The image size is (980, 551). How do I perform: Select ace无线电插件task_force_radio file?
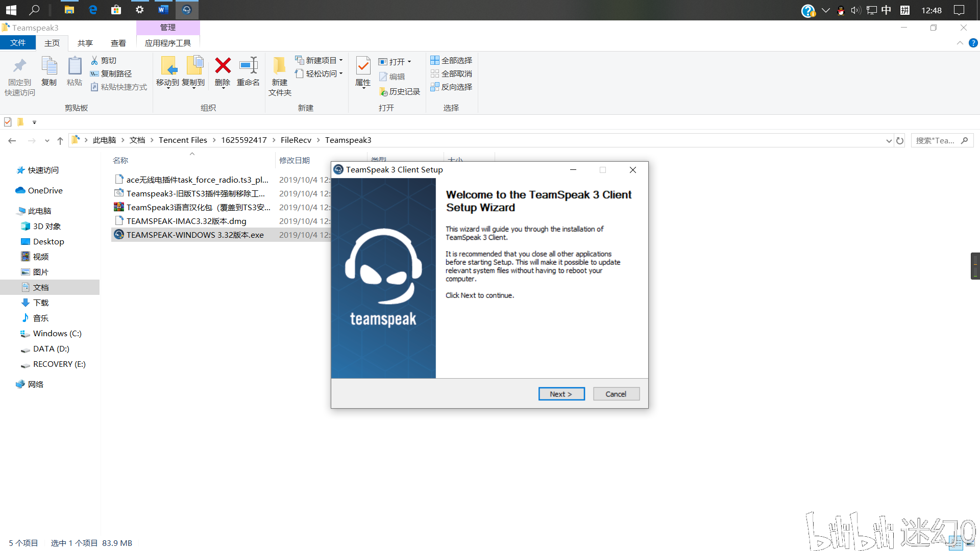(x=197, y=180)
